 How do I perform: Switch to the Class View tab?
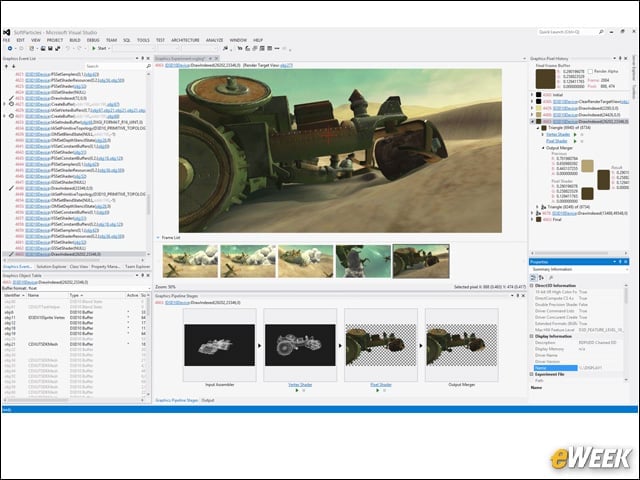(x=79, y=267)
